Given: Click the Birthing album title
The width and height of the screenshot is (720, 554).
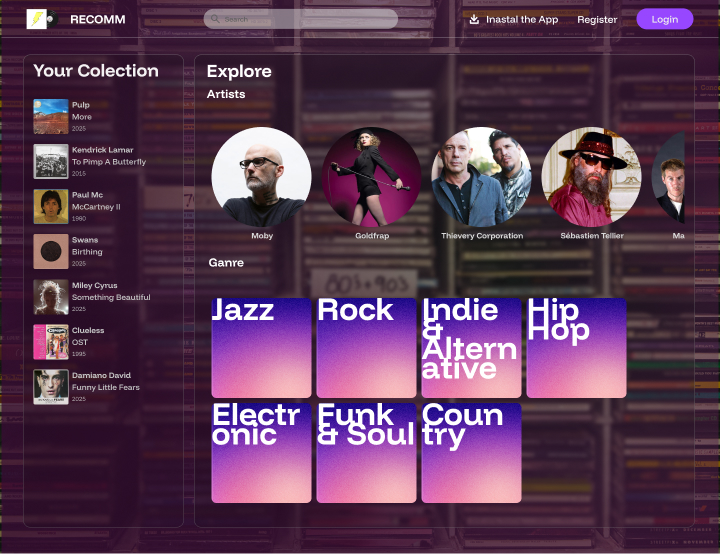Looking at the screenshot, I should (87, 252).
